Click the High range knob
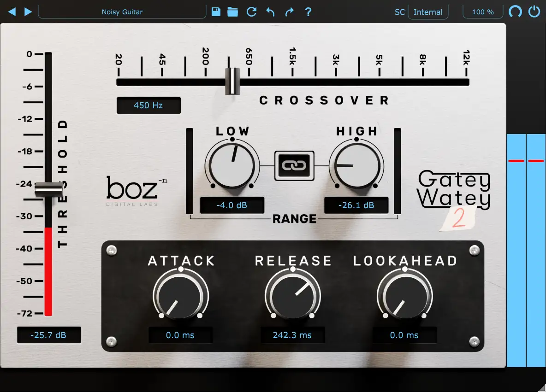546x392 pixels. click(x=356, y=165)
